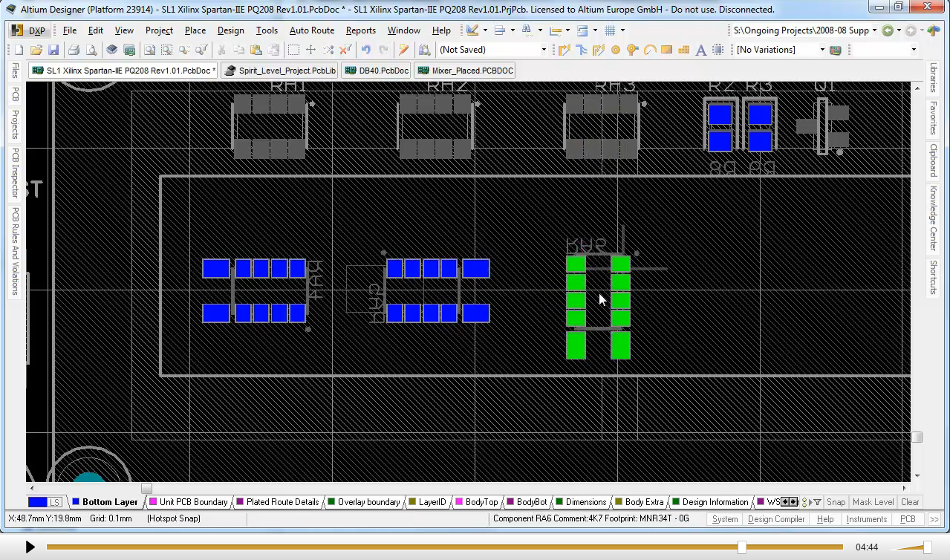
Task: Select the interactive routing tool
Action: pyautogui.click(x=564, y=50)
